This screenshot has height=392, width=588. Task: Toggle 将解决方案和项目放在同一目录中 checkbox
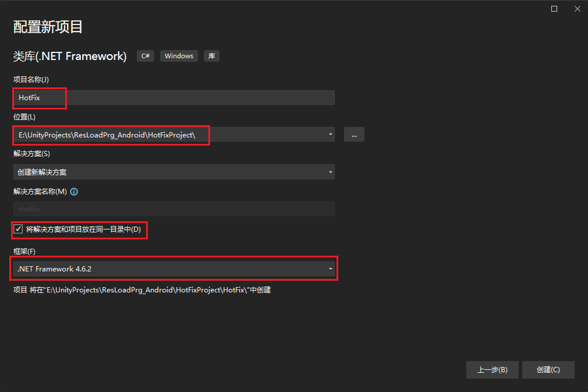(x=19, y=229)
